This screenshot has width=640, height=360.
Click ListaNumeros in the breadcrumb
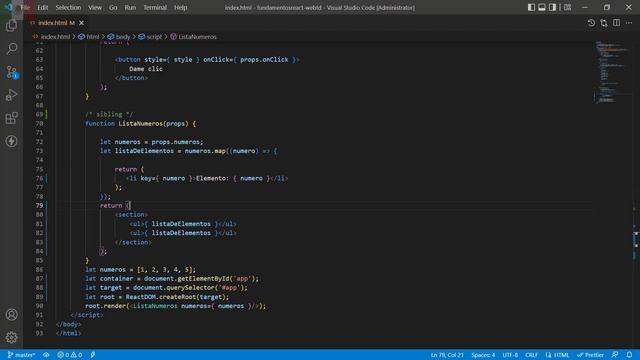(197, 37)
